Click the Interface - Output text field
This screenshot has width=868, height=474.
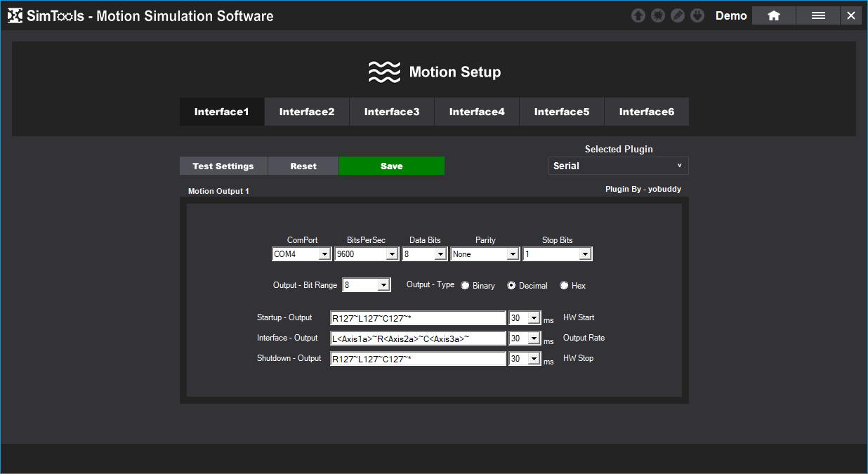point(418,338)
